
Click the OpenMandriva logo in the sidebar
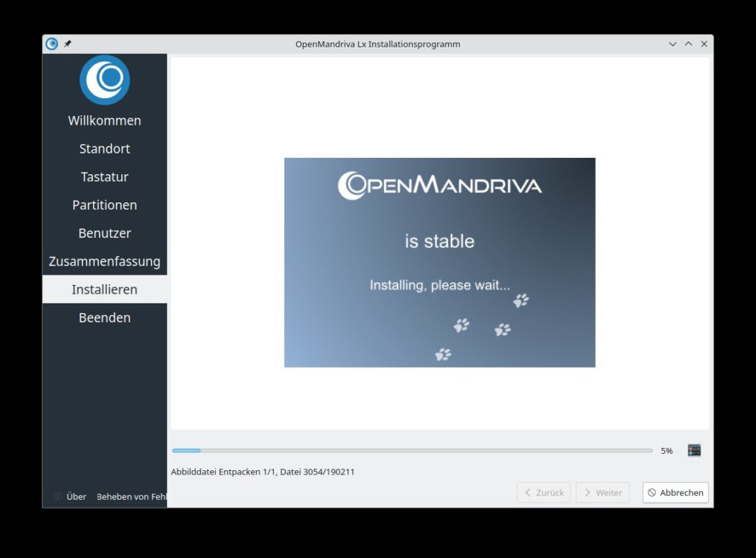(x=105, y=80)
